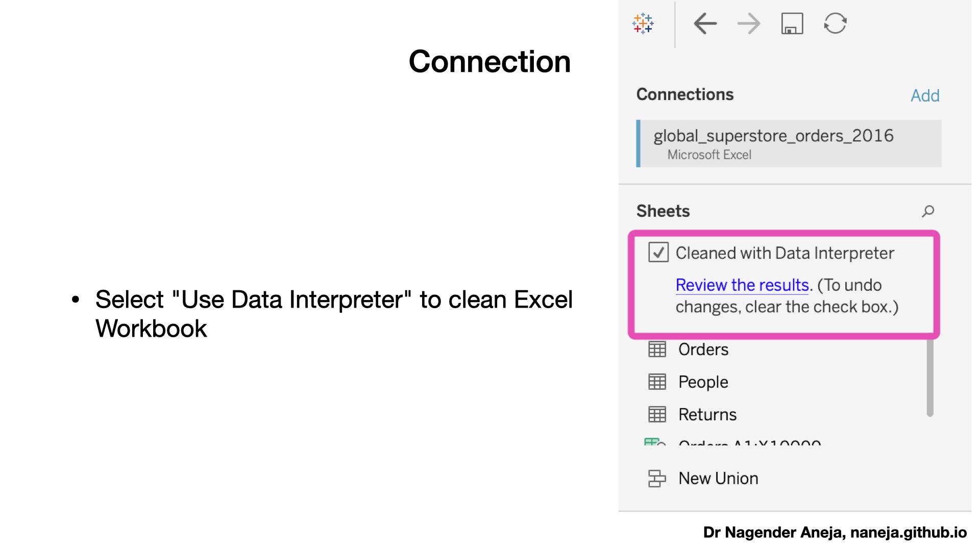The width and height of the screenshot is (980, 551).
Task: Select the Returns sheet
Action: pyautogui.click(x=707, y=414)
